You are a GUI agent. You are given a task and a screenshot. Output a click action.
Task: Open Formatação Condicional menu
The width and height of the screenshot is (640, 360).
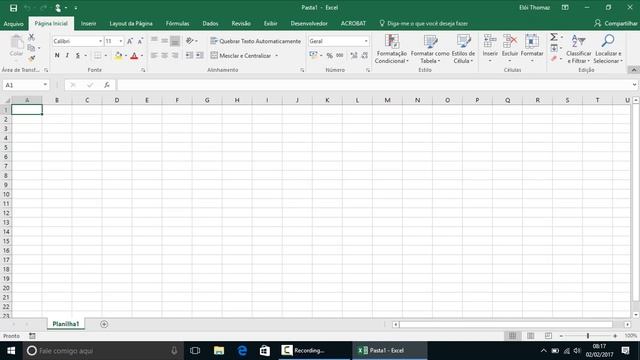[391, 49]
